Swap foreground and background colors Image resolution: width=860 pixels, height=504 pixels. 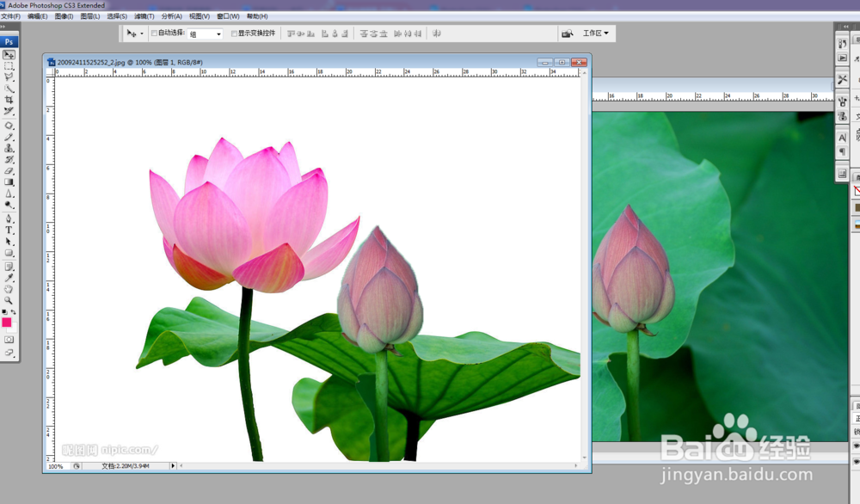click(14, 312)
